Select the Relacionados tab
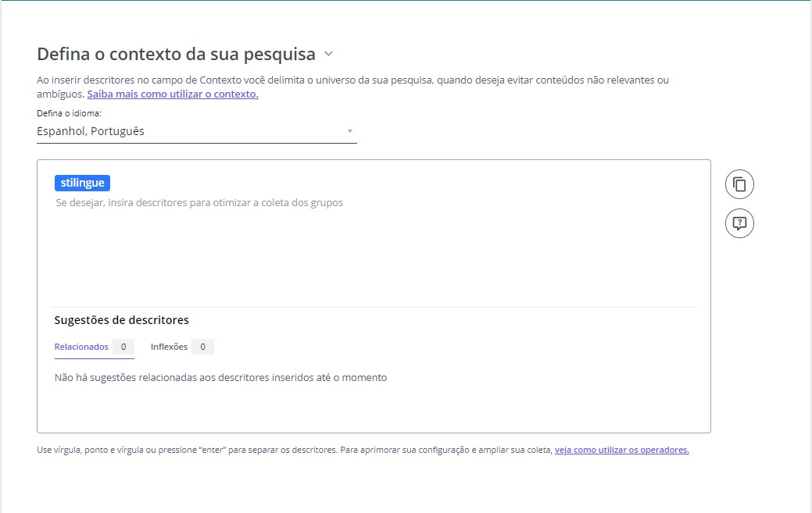 [x=81, y=347]
